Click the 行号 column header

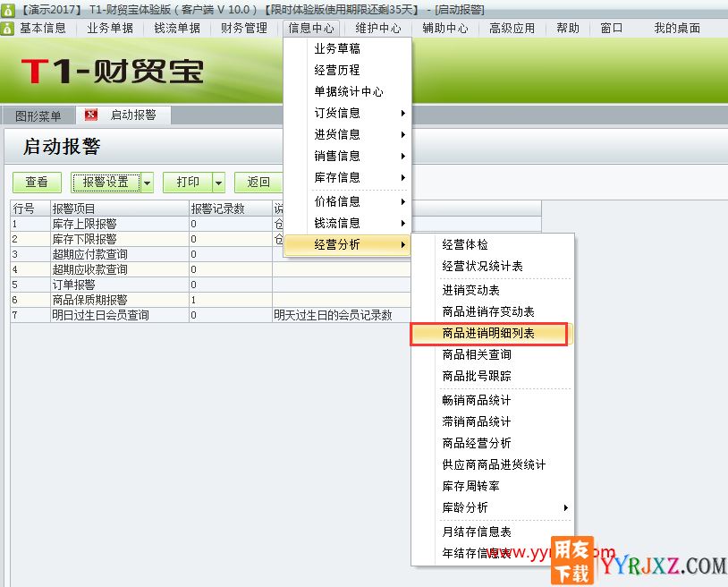coord(30,208)
